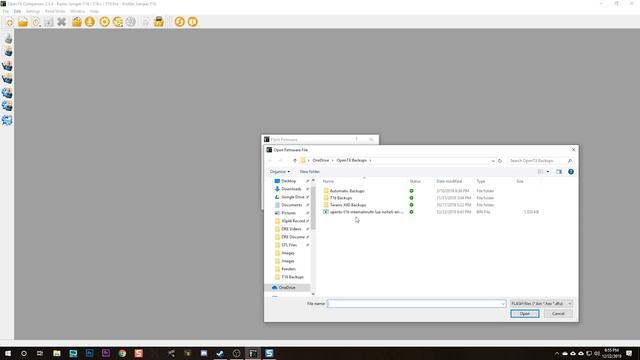Viewport: 640px width, 360px height.
Task: Click the Recent files clock icon
Action: click(x=36, y=22)
